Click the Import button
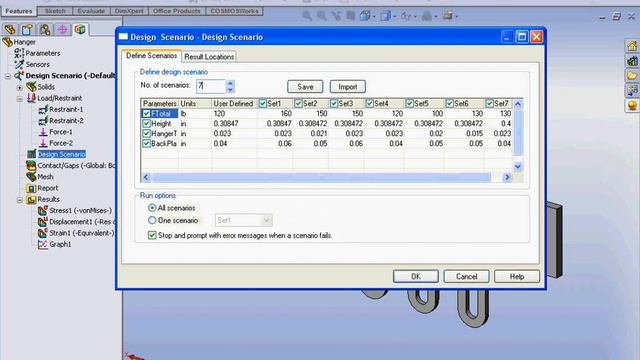640x360 pixels. click(x=347, y=87)
